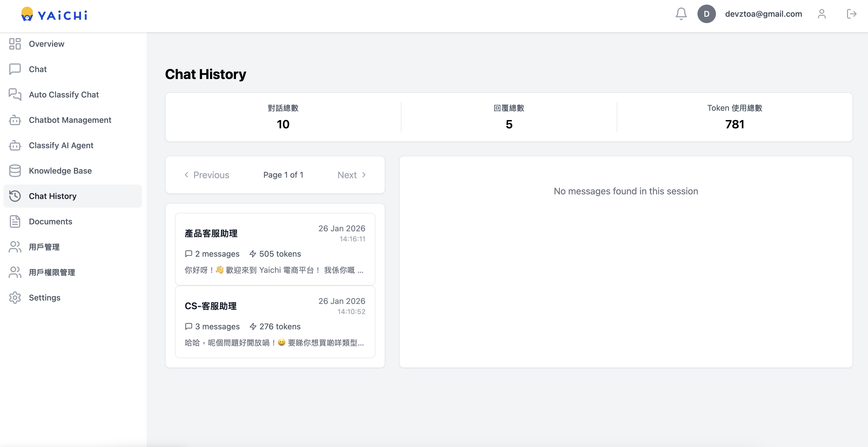Click the Settings gear icon

(x=15, y=297)
